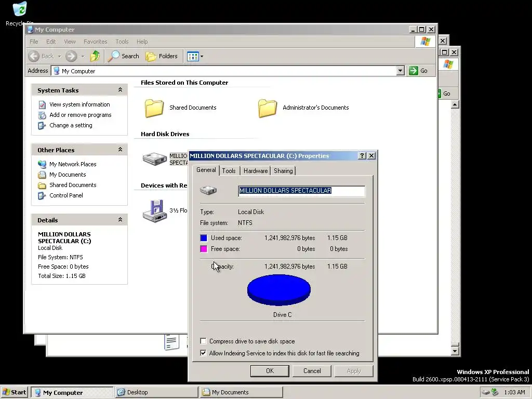Click the Forward arrow toolbar button
Image resolution: width=532 pixels, height=399 pixels.
click(x=71, y=56)
